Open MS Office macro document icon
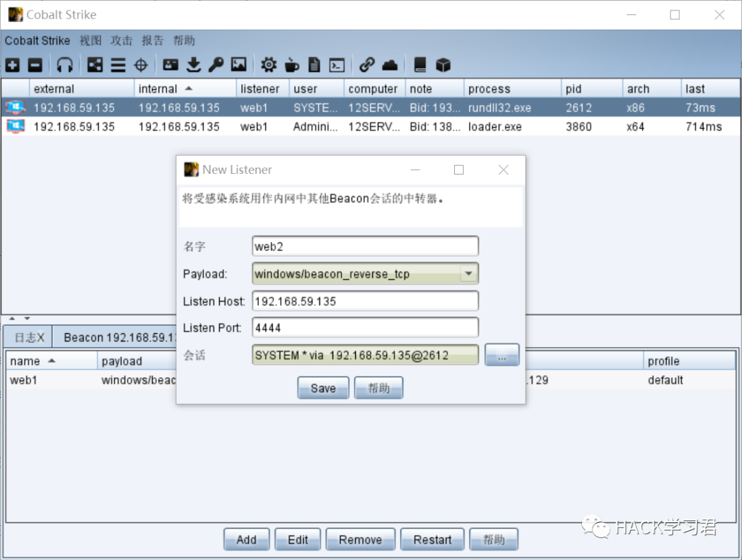This screenshot has width=742, height=560. [314, 65]
